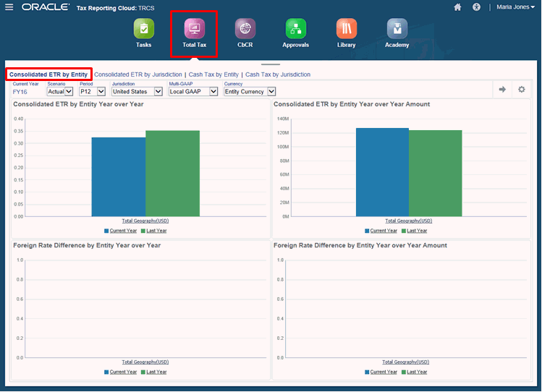Open the CbCR card

245,33
